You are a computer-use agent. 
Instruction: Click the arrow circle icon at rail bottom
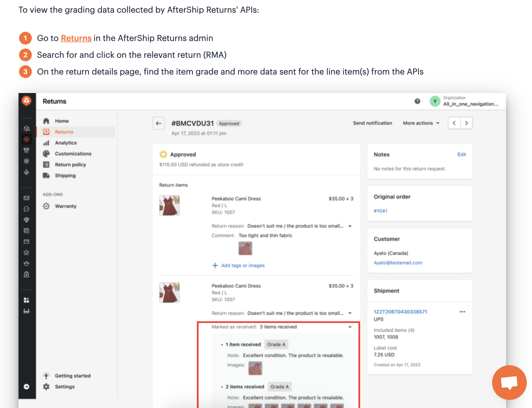(x=27, y=387)
